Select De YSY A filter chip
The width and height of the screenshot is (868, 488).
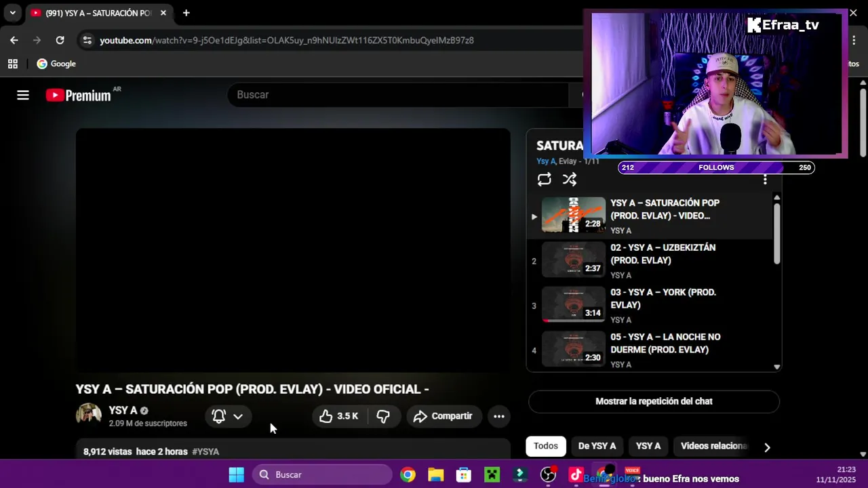tap(597, 446)
